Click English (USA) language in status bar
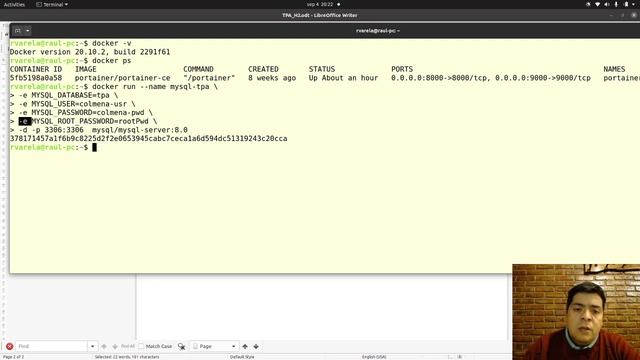Viewport: 640px width, 360px height. 374,357
